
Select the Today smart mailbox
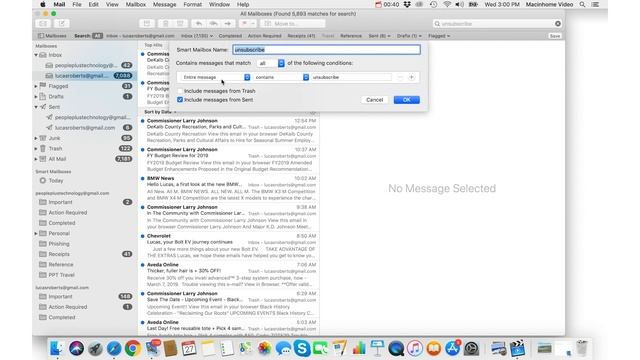(x=84, y=180)
